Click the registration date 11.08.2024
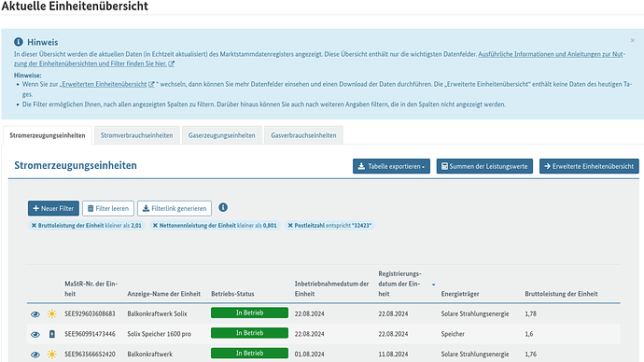The height and width of the screenshot is (362, 644). [x=394, y=354]
